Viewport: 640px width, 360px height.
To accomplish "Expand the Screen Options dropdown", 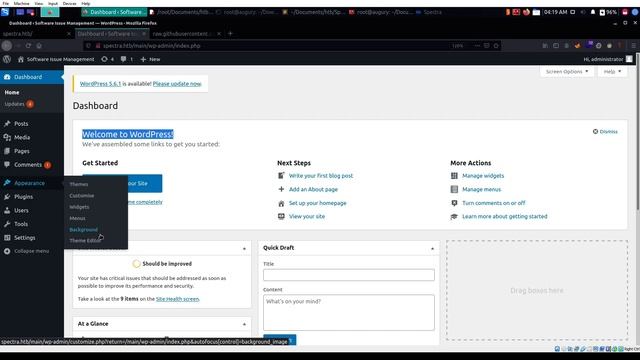I will pyautogui.click(x=567, y=71).
